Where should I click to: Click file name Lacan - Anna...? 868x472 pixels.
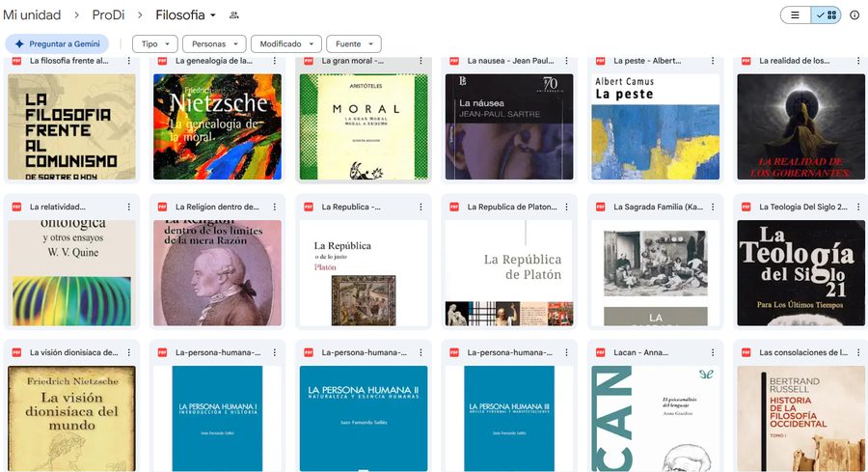(x=640, y=352)
